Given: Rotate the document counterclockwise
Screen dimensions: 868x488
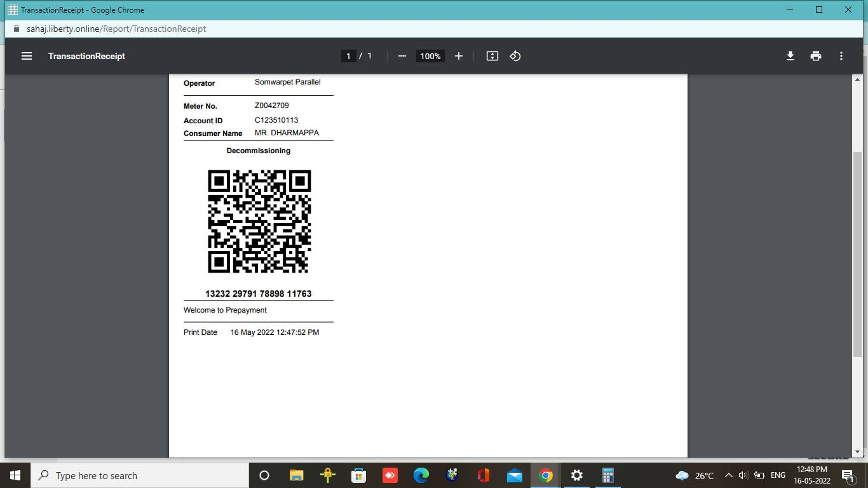Looking at the screenshot, I should (x=515, y=56).
